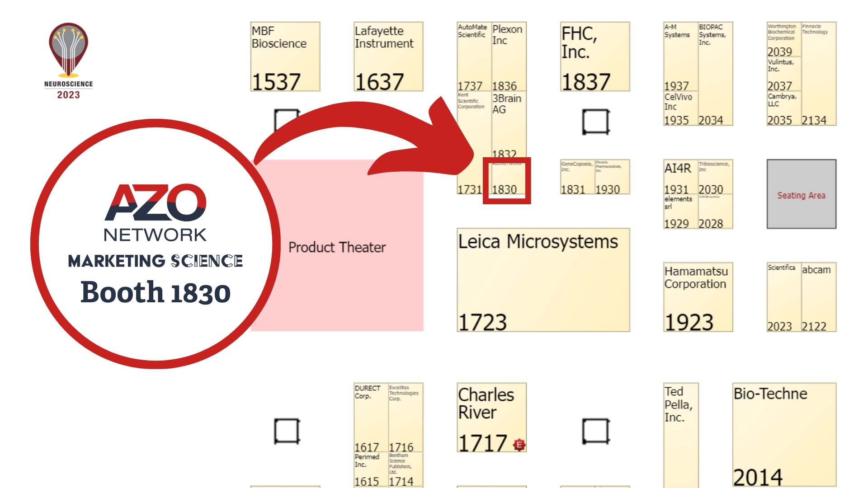Viewport: 868px width, 488px height.
Task: Select Lafayette Instrument booth 1637
Action: [388, 56]
